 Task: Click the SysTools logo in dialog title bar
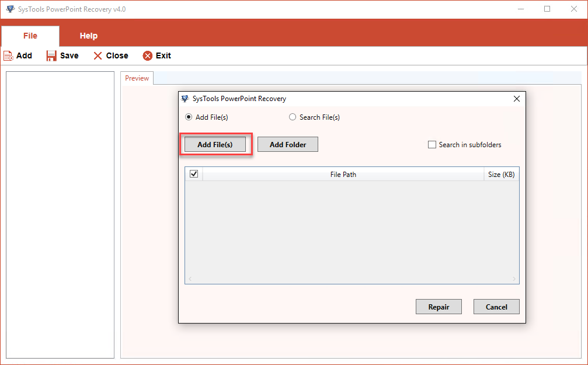[185, 99]
